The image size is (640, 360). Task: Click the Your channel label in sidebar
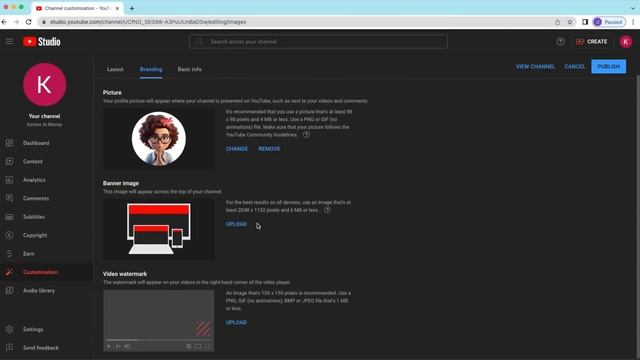pos(44,116)
